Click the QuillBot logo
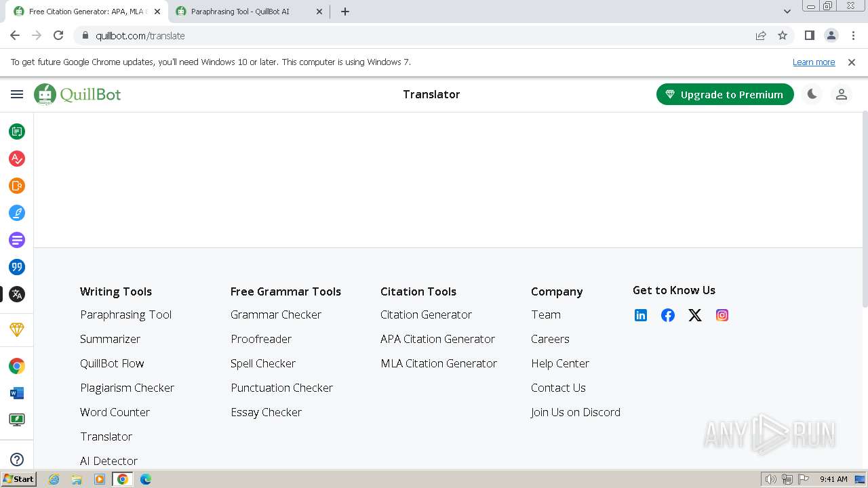 (x=77, y=94)
